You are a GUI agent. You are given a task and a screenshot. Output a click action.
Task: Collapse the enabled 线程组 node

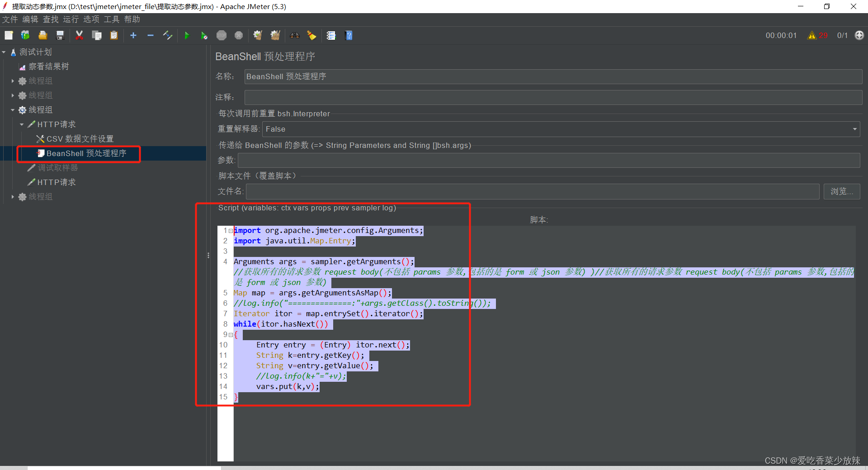(13, 110)
